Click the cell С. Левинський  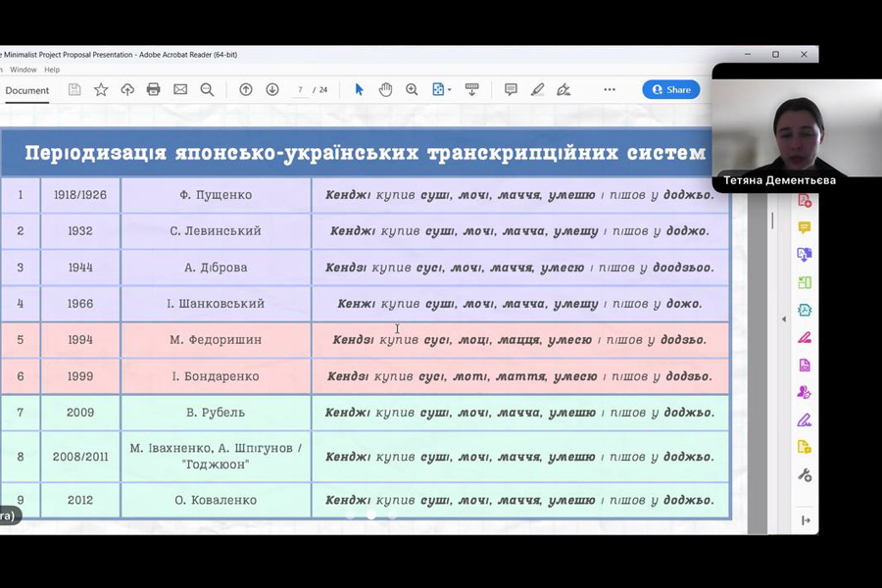[216, 230]
